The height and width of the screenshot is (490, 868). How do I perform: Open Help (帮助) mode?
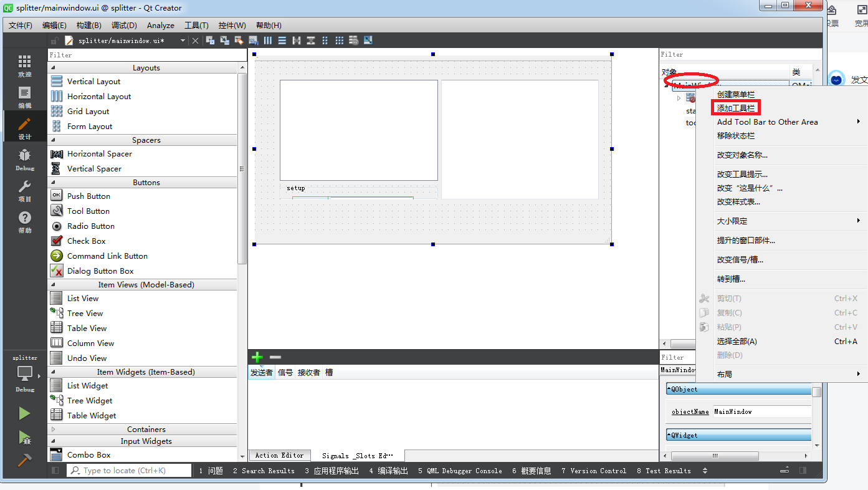pos(24,221)
